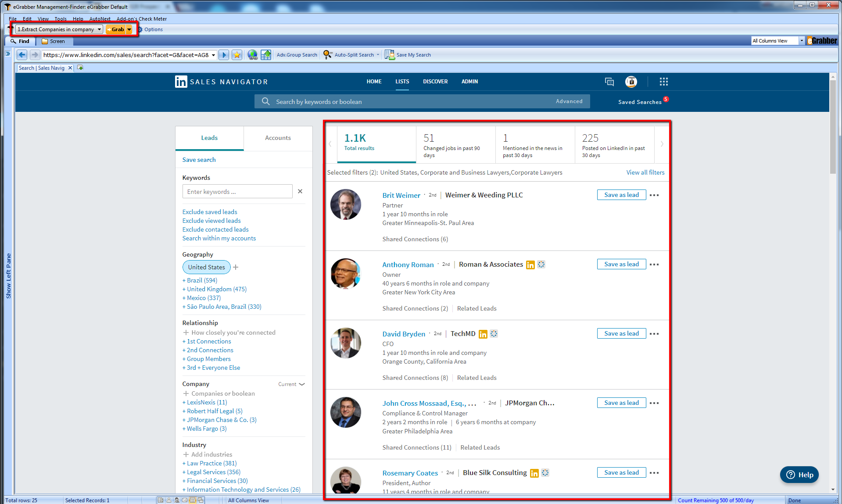Open a new browser tab icon

pyautogui.click(x=80, y=68)
